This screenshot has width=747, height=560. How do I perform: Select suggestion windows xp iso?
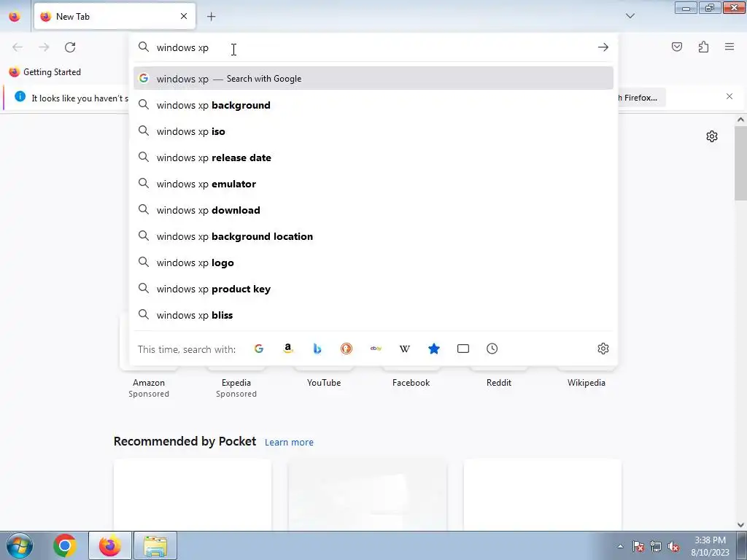[x=373, y=131]
